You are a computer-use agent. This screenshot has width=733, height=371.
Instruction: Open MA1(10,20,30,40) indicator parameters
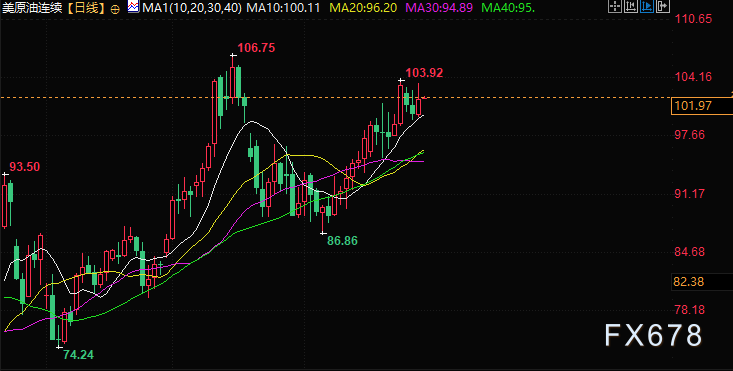(192, 7)
